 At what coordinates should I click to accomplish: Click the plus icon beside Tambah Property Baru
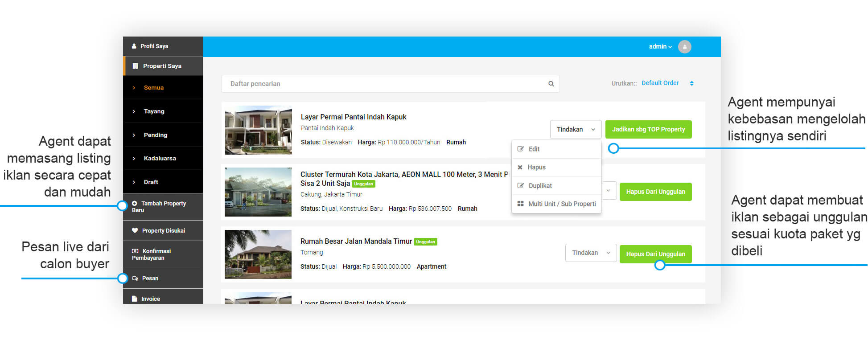[135, 203]
